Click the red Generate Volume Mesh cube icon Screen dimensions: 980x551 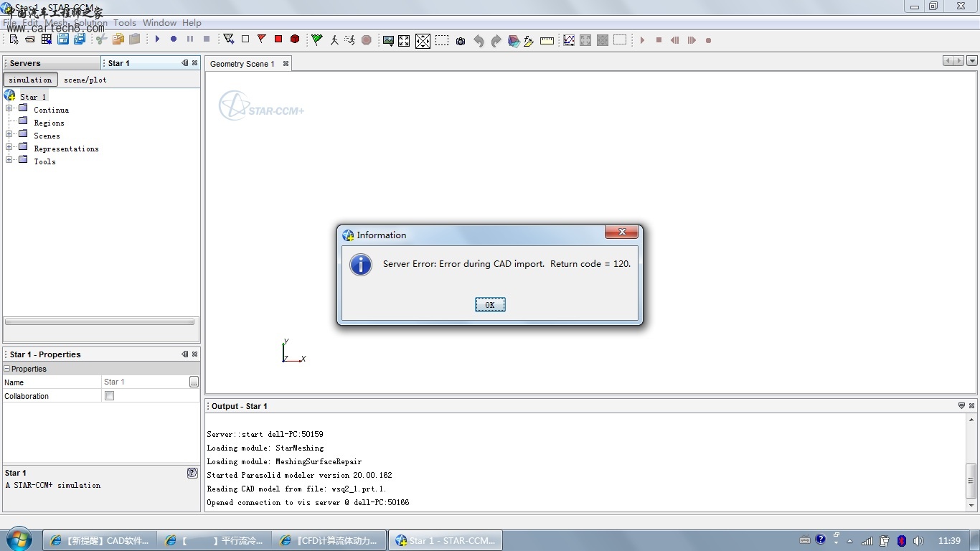[x=295, y=39]
